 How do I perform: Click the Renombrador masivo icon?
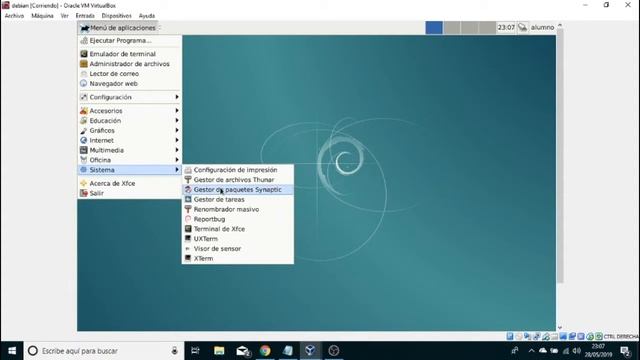188,209
